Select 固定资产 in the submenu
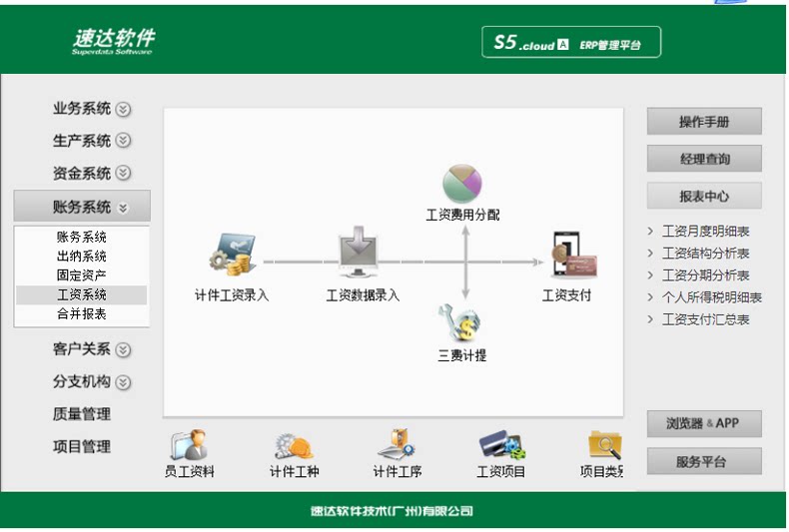789x532 pixels. click(x=82, y=275)
